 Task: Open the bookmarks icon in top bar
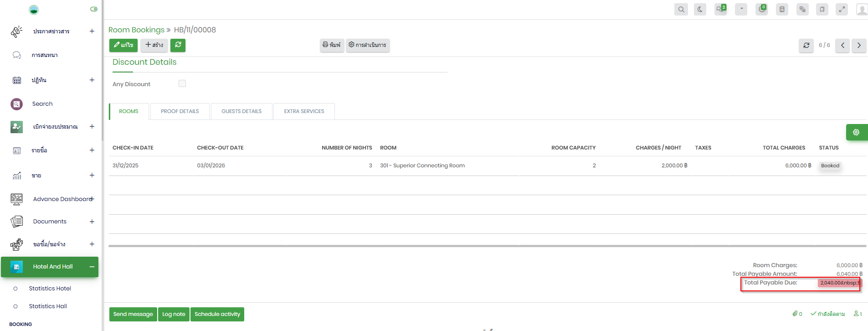pyautogui.click(x=822, y=9)
